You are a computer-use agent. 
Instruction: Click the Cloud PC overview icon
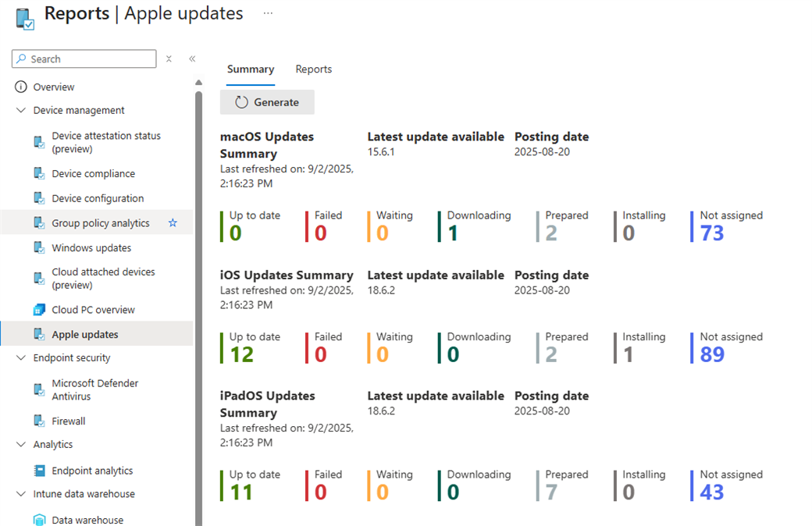click(39, 310)
